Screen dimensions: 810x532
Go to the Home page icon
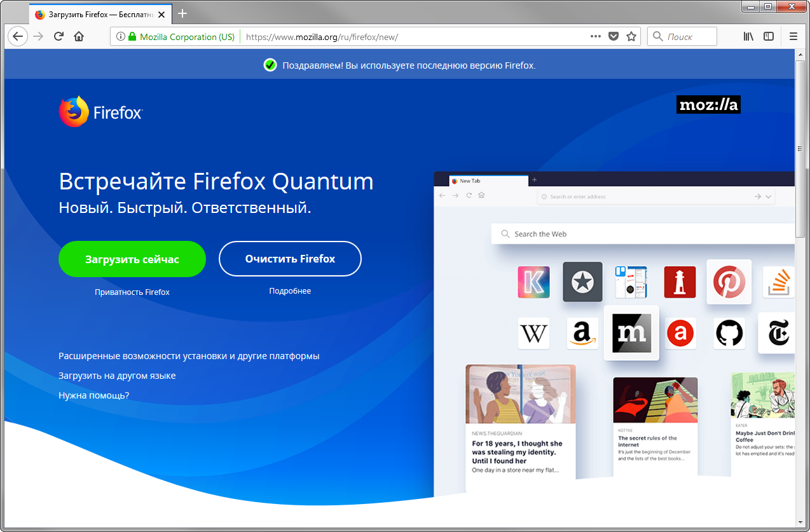pos(79,36)
